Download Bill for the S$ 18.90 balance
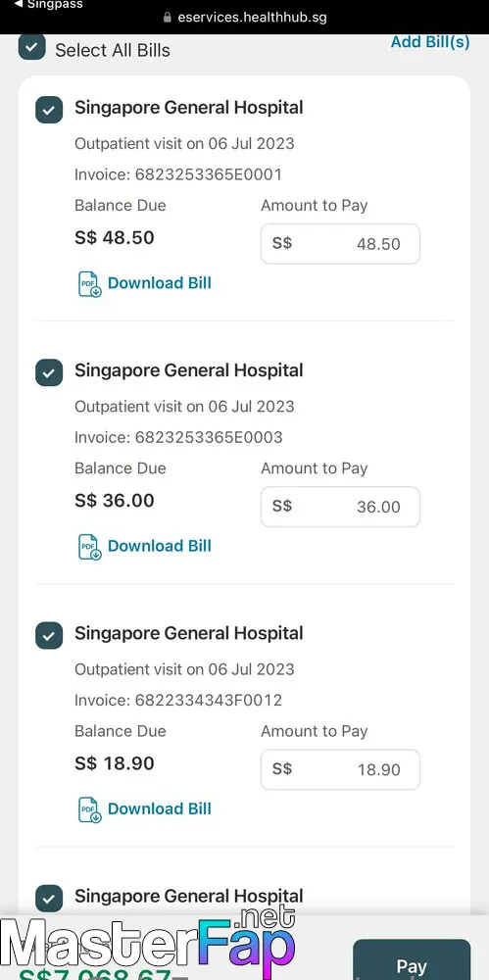 point(160,808)
